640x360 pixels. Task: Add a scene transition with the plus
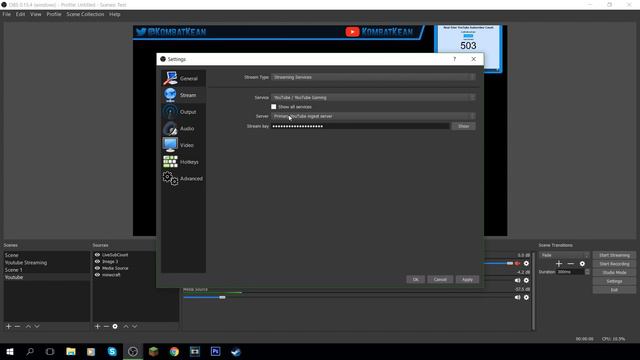pos(559,264)
